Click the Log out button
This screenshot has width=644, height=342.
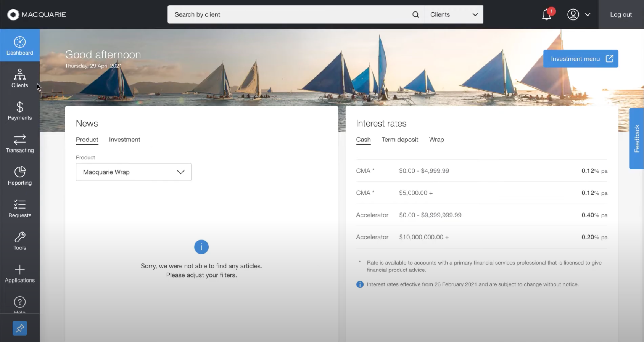click(x=621, y=14)
